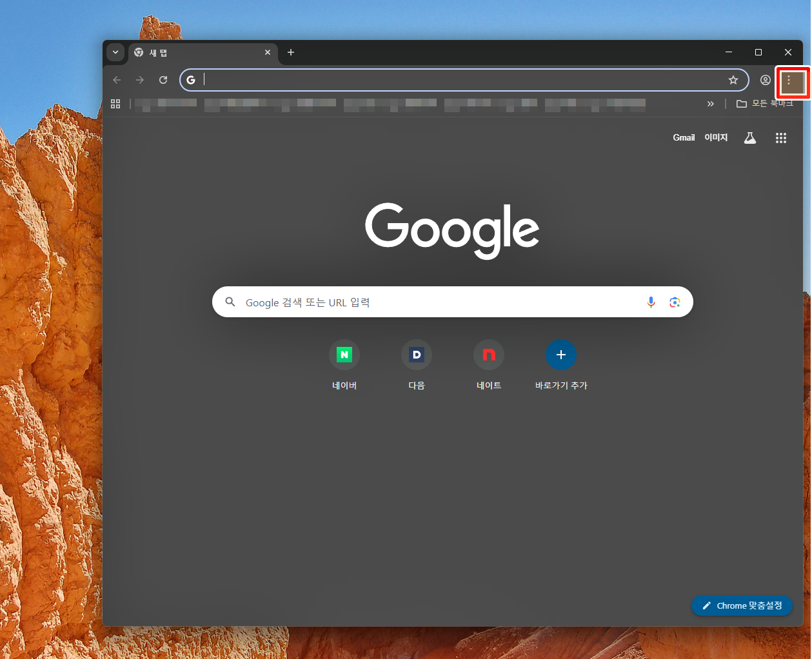Screen dimensions: 812x659
Task: Open the 이미지 link
Action: coord(716,137)
